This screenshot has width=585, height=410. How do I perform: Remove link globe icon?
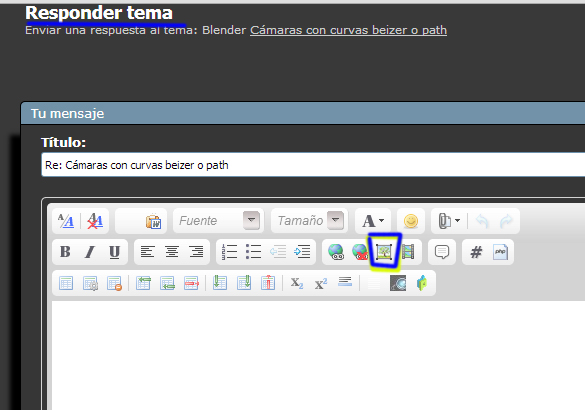360,252
